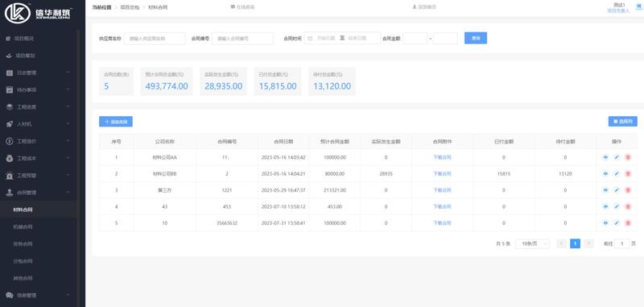Image resolution: width=644 pixels, height=307 pixels.
Task: Click 项目总包 in the breadcrumb
Action: coord(130,7)
